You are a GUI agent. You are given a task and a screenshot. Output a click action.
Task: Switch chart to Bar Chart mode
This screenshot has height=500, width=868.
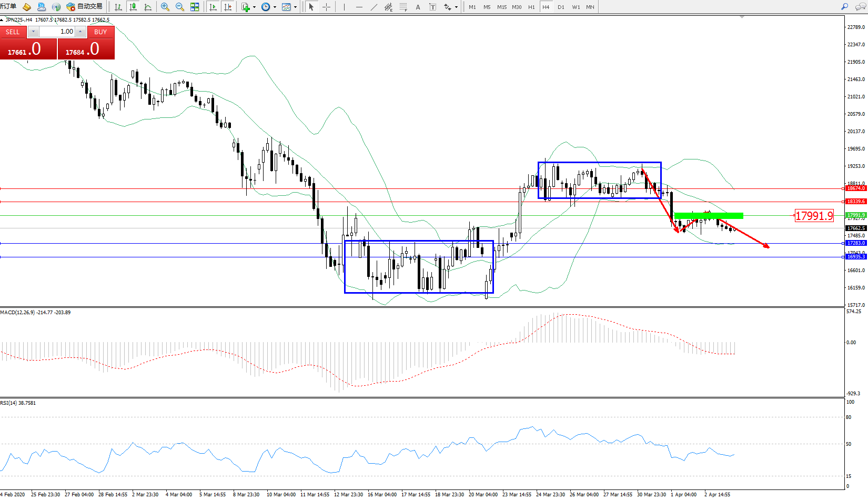pos(118,7)
